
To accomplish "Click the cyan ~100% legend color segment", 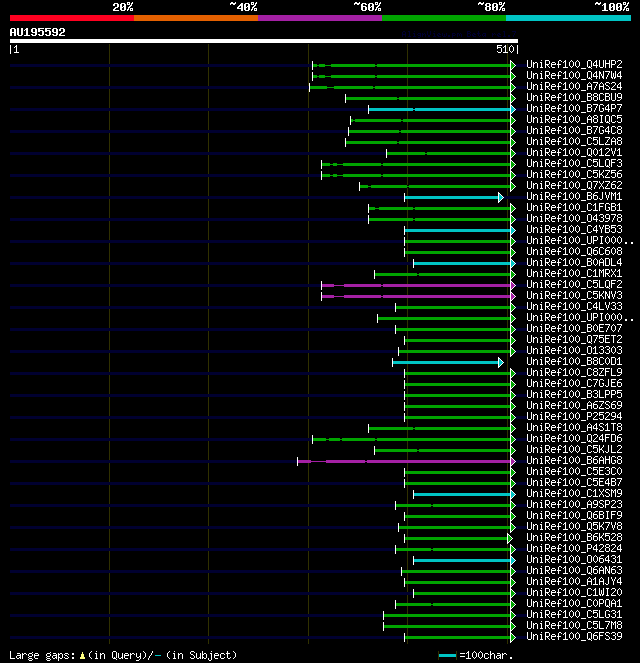I will click(568, 18).
